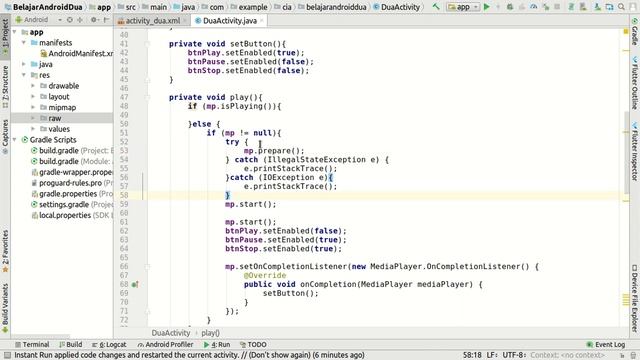Collapse the manifests folder node
The image size is (640, 360).
point(24,42)
